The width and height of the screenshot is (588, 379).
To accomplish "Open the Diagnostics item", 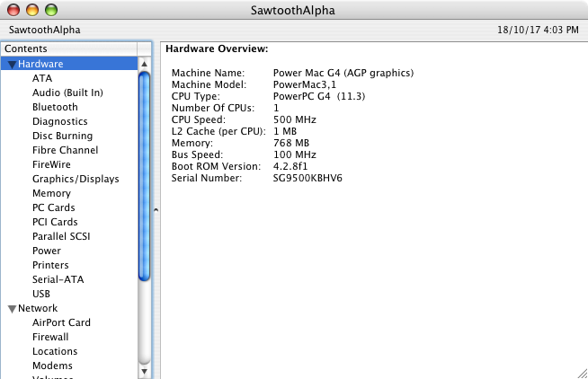I will pos(60,121).
